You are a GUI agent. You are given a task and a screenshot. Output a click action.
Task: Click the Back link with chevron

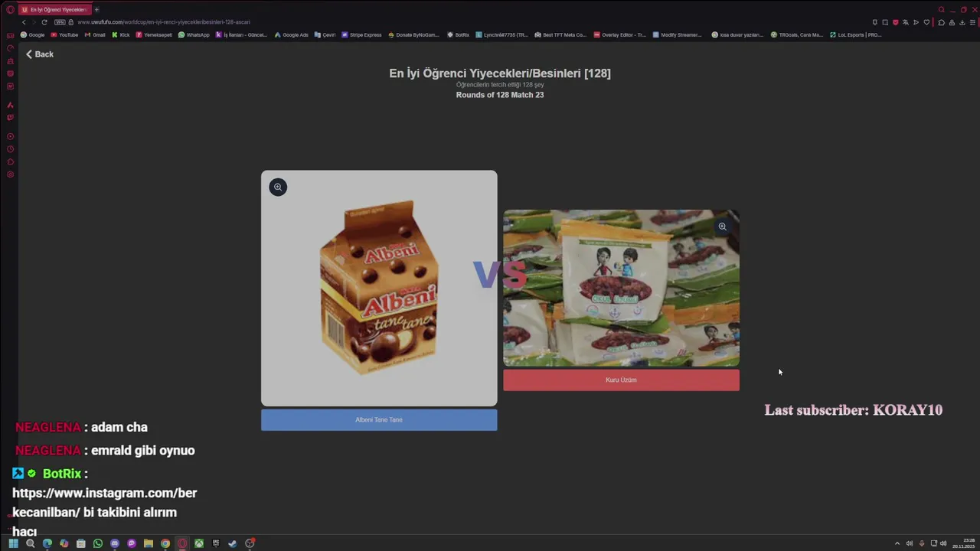[x=39, y=54]
